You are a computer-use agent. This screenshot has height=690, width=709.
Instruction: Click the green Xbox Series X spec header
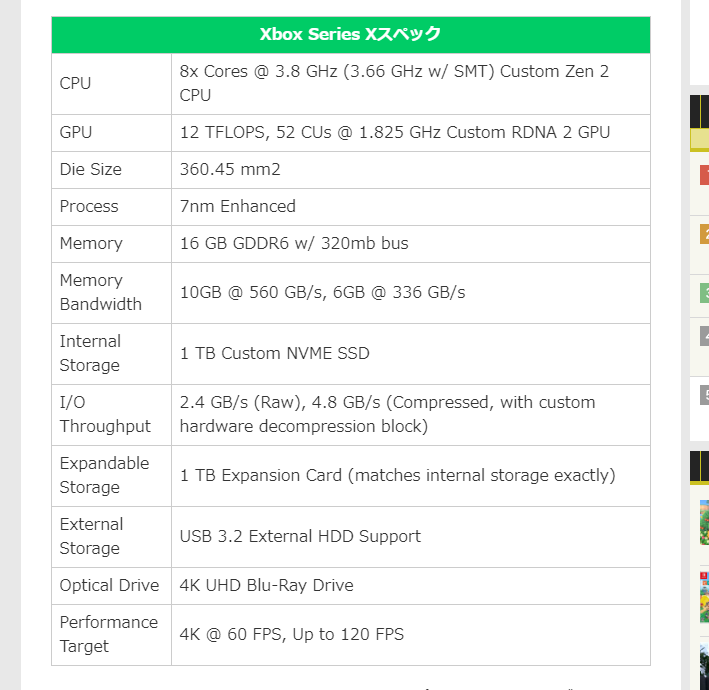click(x=350, y=34)
